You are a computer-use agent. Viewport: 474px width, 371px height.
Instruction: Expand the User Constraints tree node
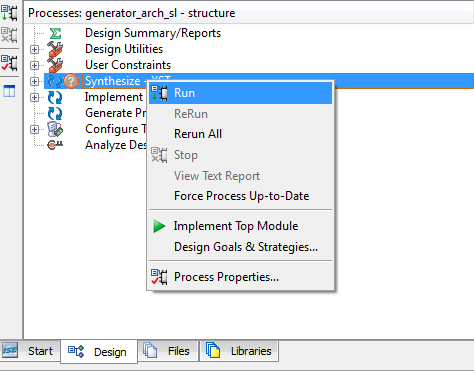(34, 65)
